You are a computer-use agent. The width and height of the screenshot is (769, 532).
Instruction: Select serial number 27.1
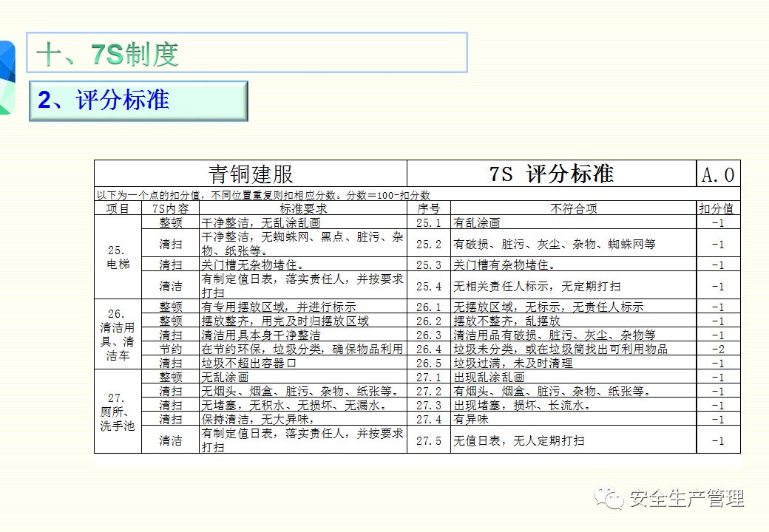pos(429,377)
